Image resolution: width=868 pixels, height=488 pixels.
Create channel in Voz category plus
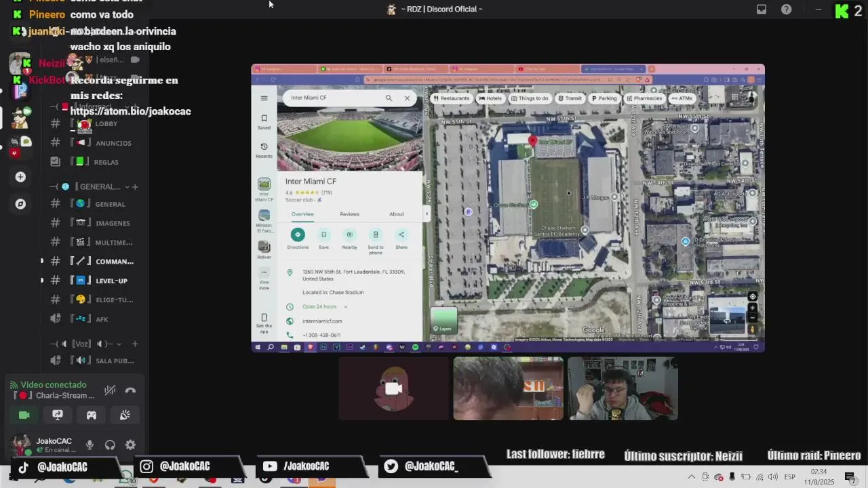tap(135, 344)
